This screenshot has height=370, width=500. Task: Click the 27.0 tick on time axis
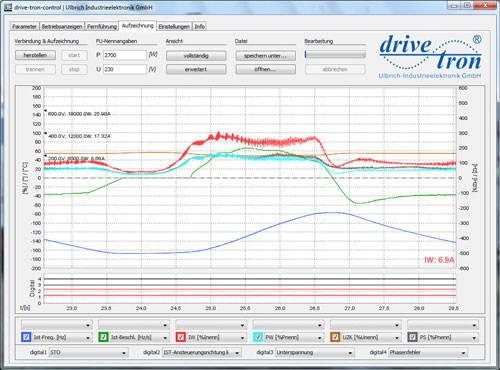click(349, 308)
